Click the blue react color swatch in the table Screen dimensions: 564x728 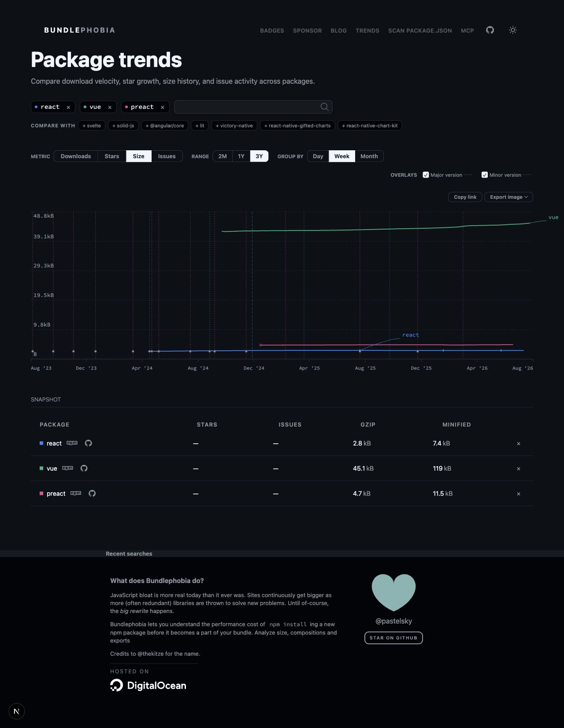coord(41,443)
